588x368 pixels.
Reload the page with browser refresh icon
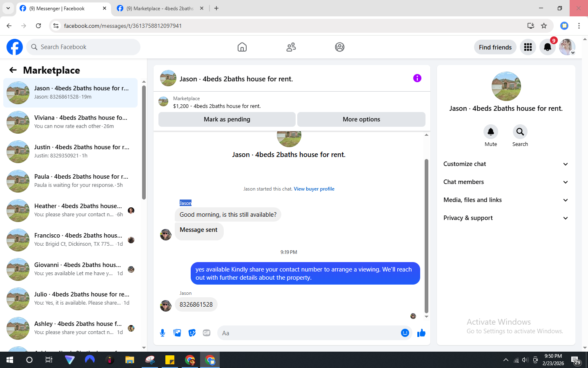point(38,26)
